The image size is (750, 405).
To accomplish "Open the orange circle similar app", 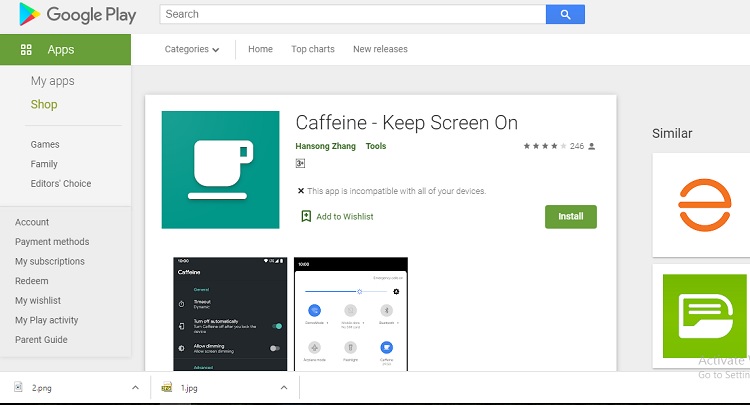I will (x=704, y=205).
